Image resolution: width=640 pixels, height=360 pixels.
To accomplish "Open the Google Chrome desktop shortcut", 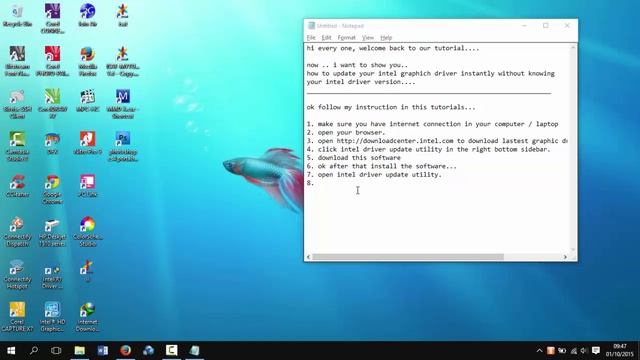I will pyautogui.click(x=52, y=189).
